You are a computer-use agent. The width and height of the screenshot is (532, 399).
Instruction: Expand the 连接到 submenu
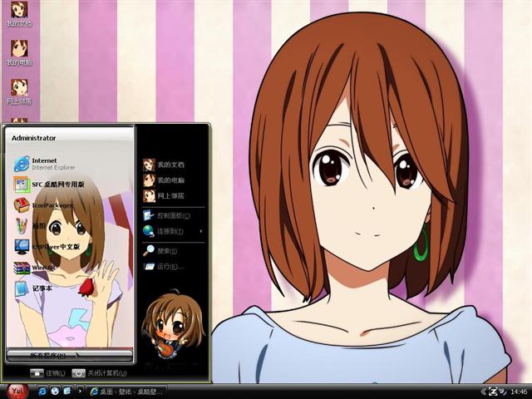173,231
